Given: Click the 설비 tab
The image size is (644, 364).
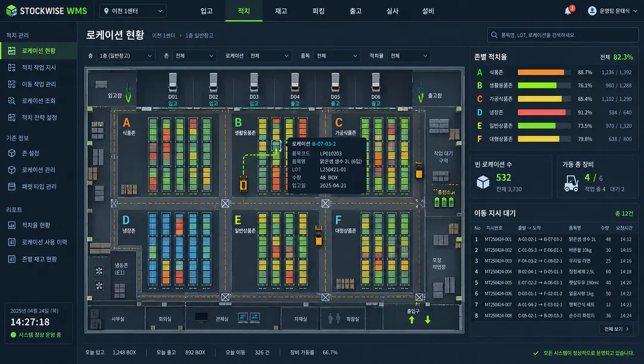Looking at the screenshot, I should click(428, 11).
